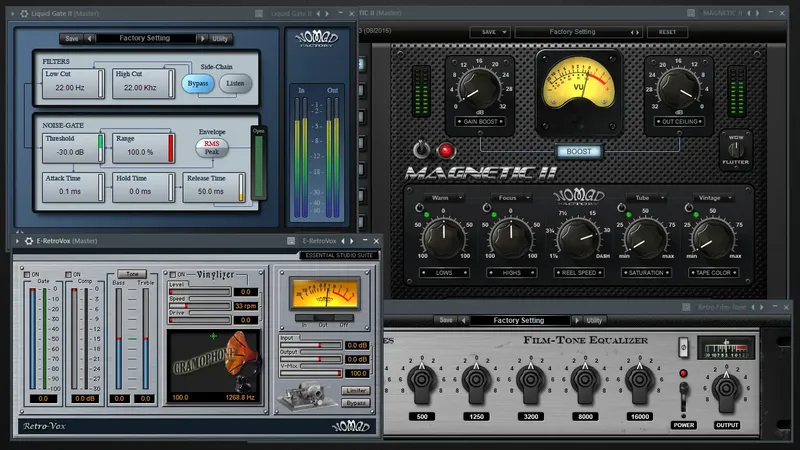The image size is (800, 450).
Task: Click the 8000 Hz knob in Film-Tone Equalizer
Action: 585,381
